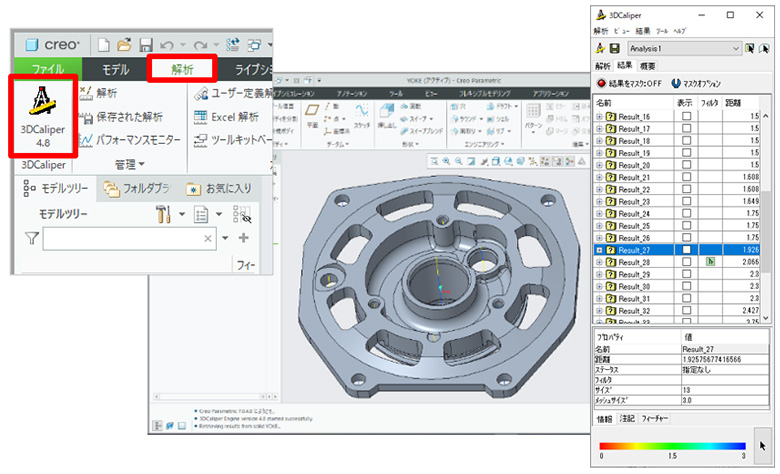Click the new file icon in Creo toolbar
Image resolution: width=780 pixels, height=474 pixels.
103,45
